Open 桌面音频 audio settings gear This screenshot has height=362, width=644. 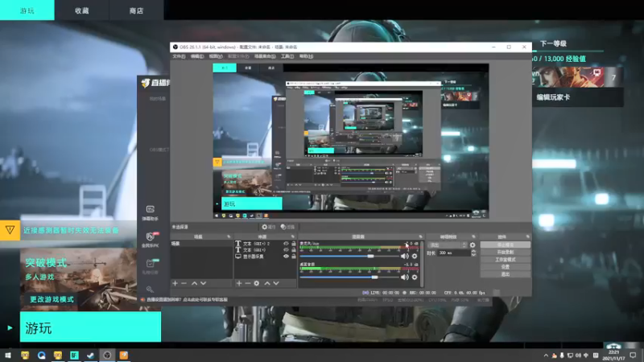click(415, 278)
